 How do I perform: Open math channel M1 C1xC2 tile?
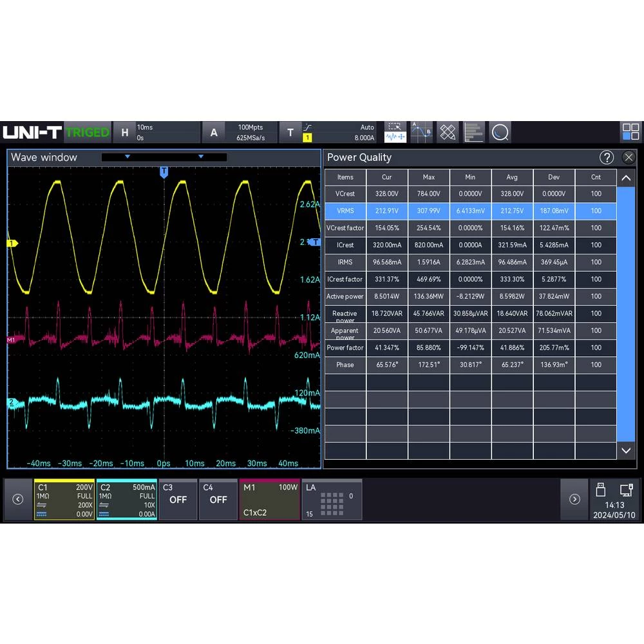(270, 500)
